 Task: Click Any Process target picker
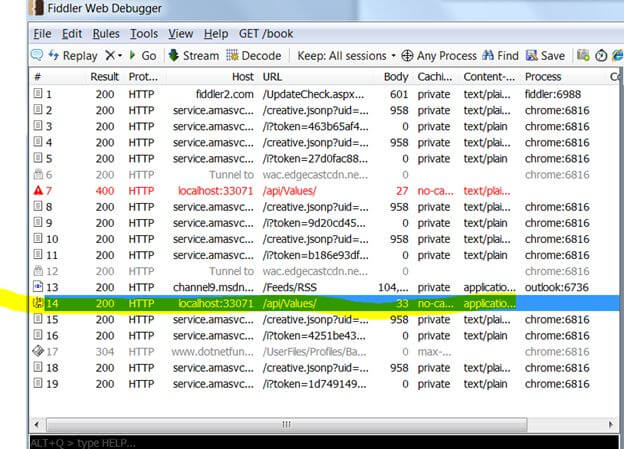(x=439, y=56)
